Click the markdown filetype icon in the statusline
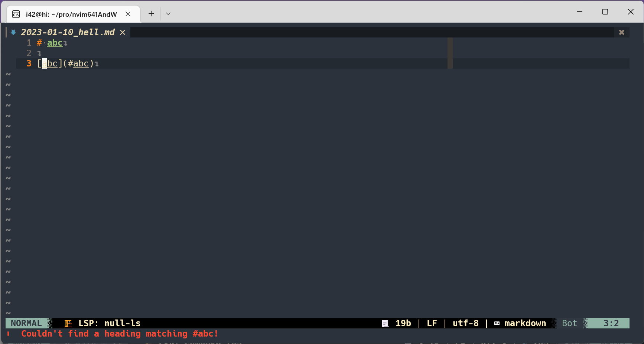This screenshot has height=344, width=644. tap(497, 323)
